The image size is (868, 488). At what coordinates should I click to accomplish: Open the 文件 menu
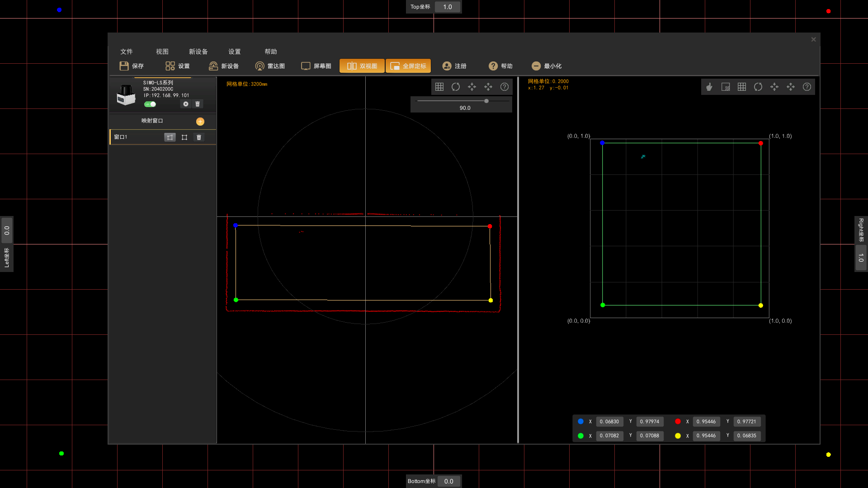point(127,52)
